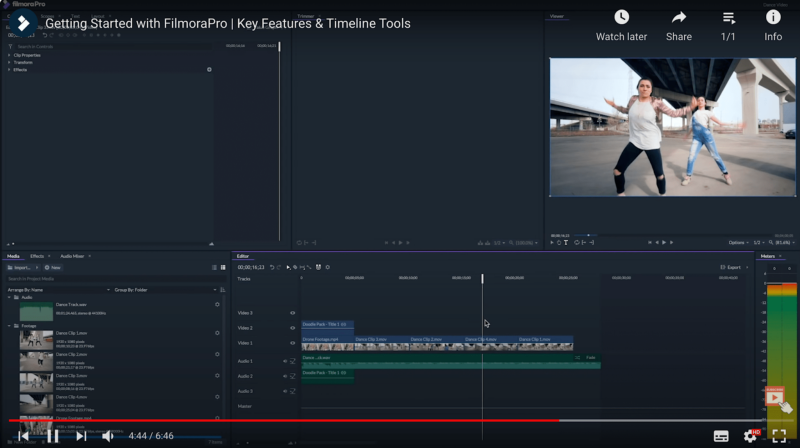Select the Editor tab

(242, 256)
